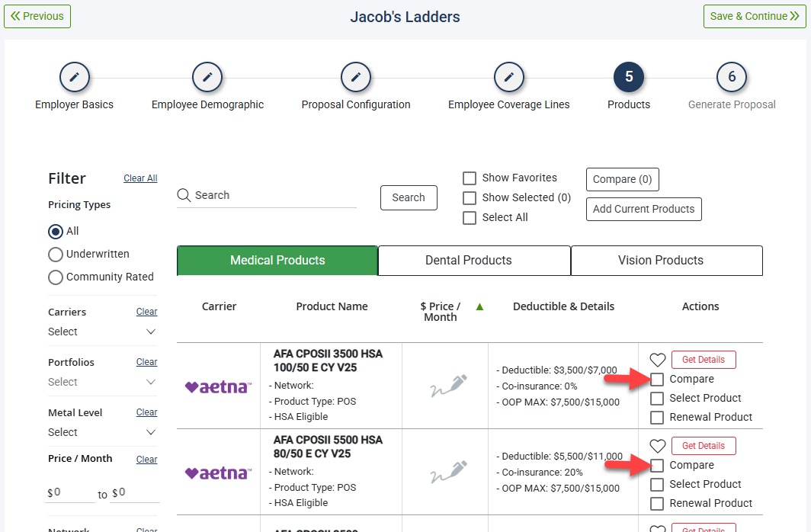Viewport: 811px width, 532px height.
Task: Mark AFA CPOSII 5500 HSA as Renewal Product
Action: click(657, 504)
